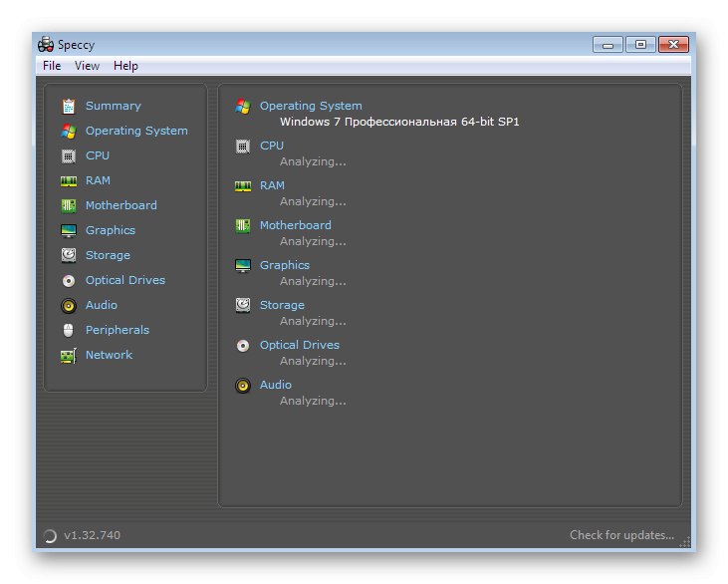The width and height of the screenshot is (728, 584).
Task: Open Optical Drives label in the sidebar
Action: tap(125, 280)
